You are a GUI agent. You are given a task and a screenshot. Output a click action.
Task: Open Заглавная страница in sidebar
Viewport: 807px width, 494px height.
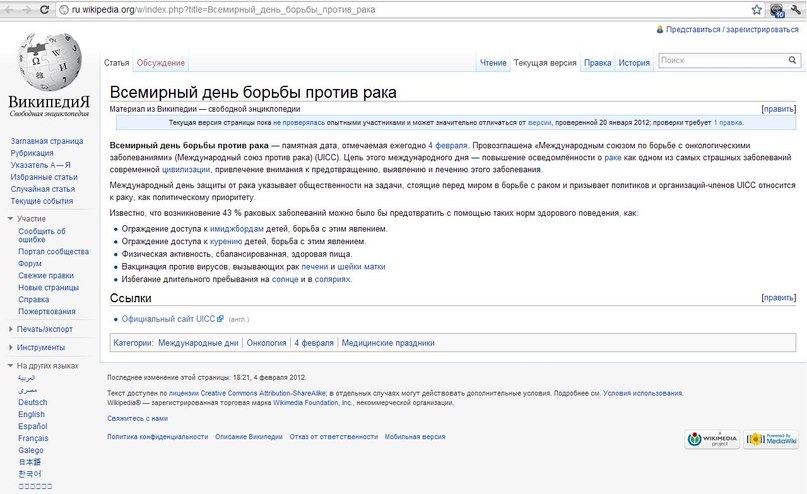tap(47, 141)
